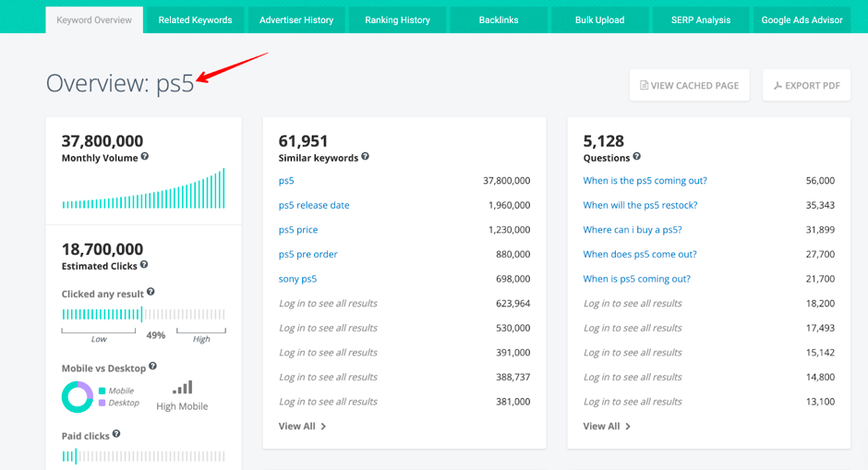868x470 pixels.
Task: Open the 'ps5 pre order' keyword link
Action: (307, 254)
